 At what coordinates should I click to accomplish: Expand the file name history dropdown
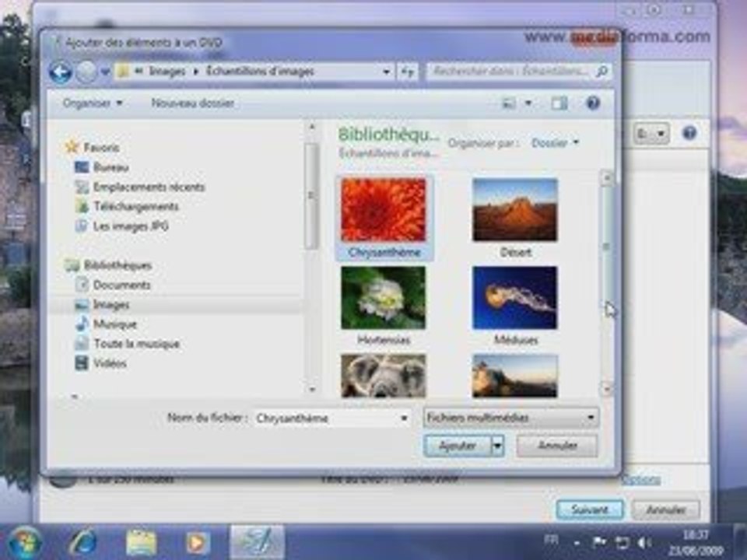(404, 418)
